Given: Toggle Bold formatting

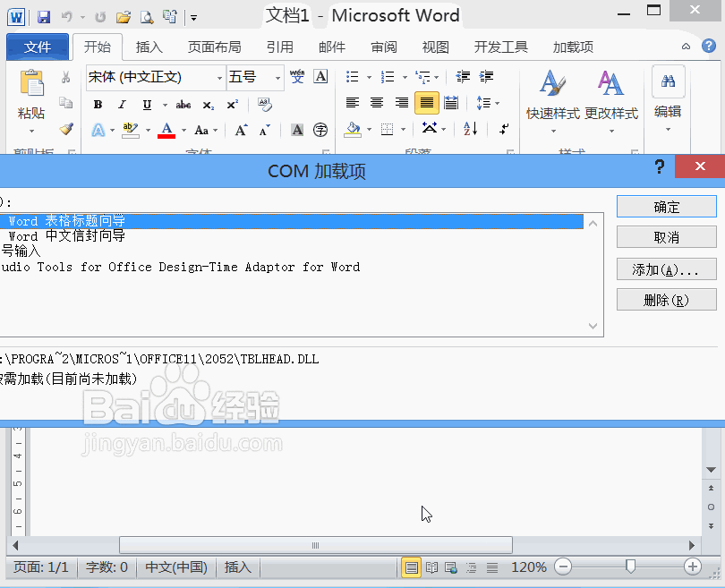Looking at the screenshot, I should click(98, 105).
